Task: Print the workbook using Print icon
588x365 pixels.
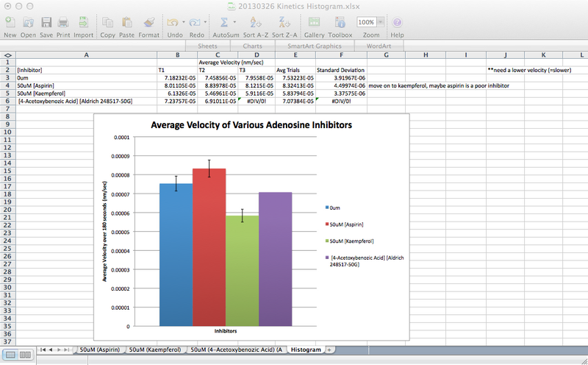Action: (x=64, y=23)
